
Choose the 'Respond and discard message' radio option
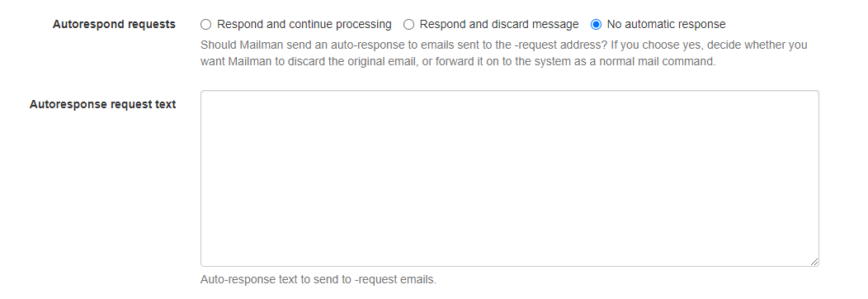(x=408, y=24)
